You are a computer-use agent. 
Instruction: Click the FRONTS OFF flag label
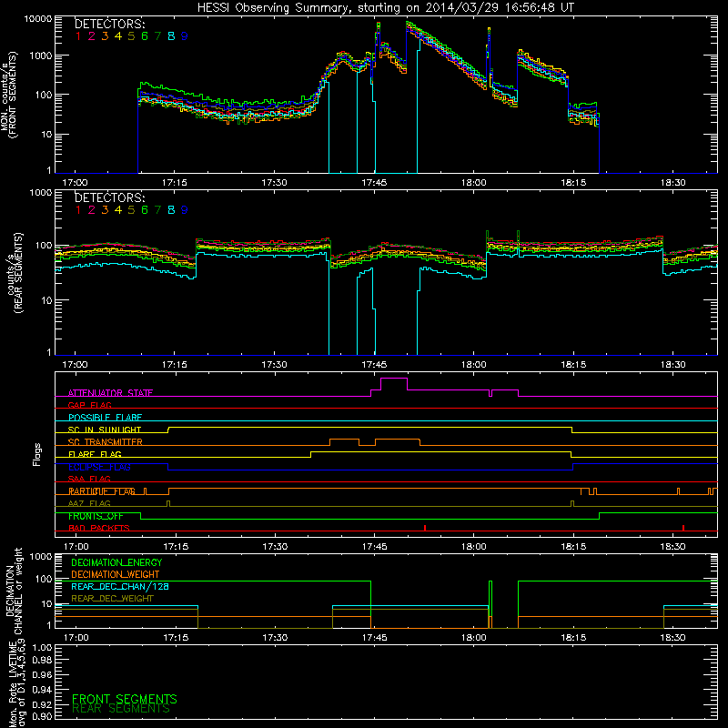(x=96, y=516)
